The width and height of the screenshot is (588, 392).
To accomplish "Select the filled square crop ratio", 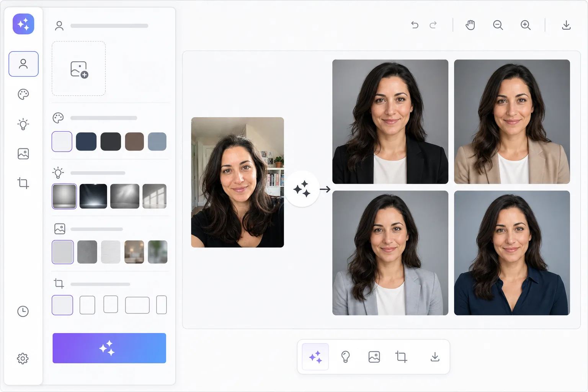I will tap(62, 305).
